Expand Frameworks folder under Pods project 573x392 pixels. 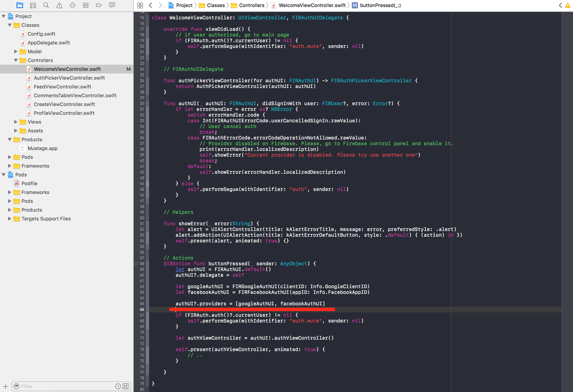[10, 192]
